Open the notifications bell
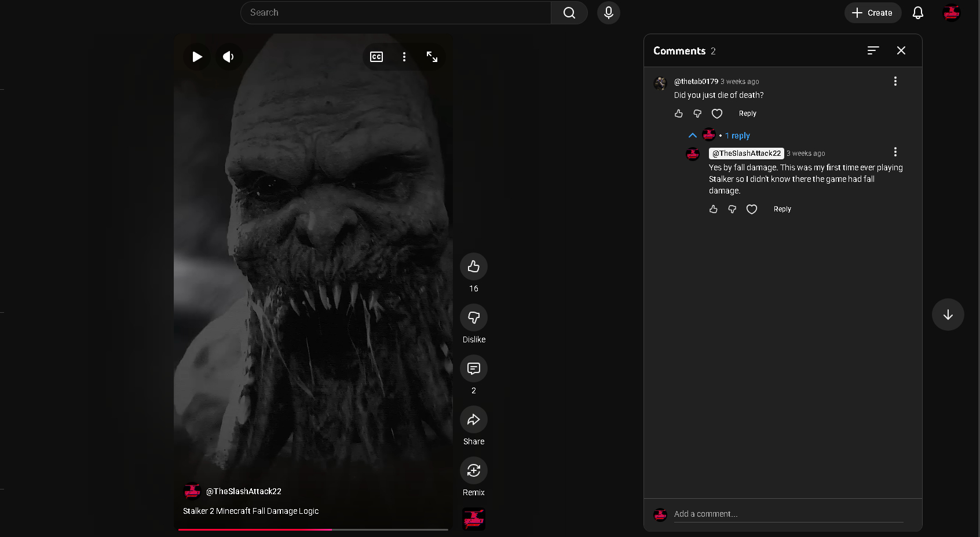The height and width of the screenshot is (537, 980). (x=918, y=13)
